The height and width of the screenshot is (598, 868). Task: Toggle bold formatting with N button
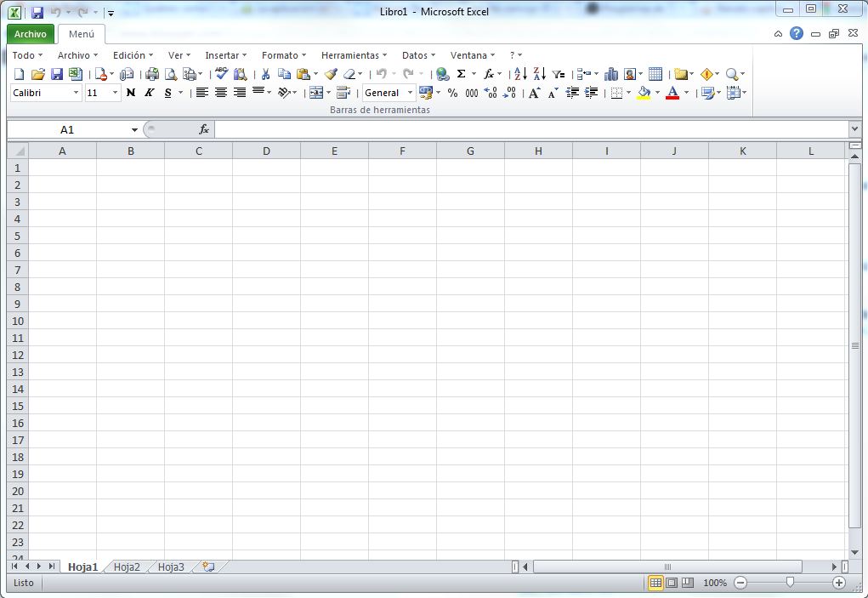(129, 93)
